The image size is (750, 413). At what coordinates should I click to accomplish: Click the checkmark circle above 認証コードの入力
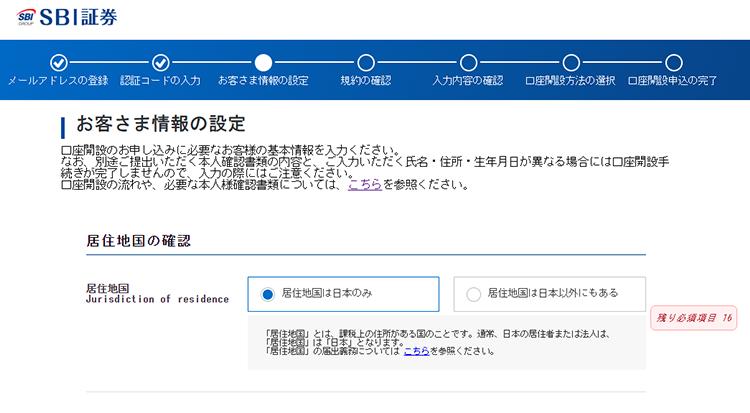click(x=160, y=62)
